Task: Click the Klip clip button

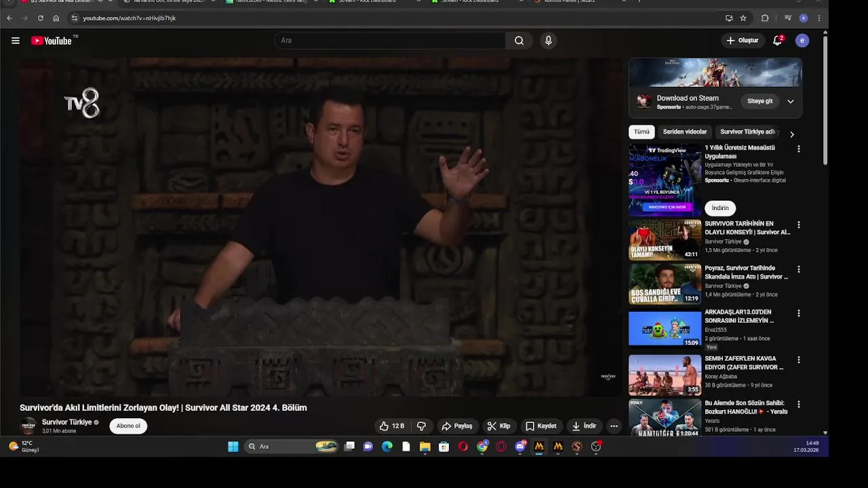Action: (498, 426)
